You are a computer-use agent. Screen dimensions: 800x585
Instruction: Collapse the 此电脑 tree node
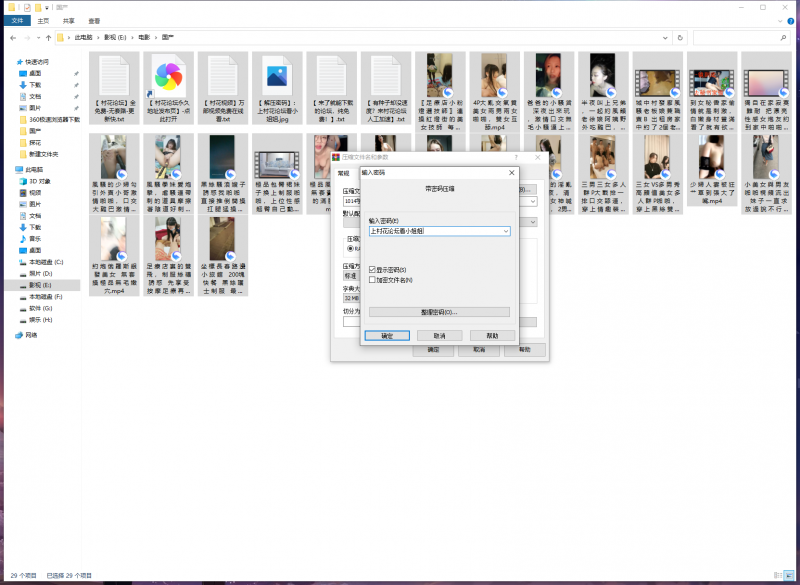9,170
